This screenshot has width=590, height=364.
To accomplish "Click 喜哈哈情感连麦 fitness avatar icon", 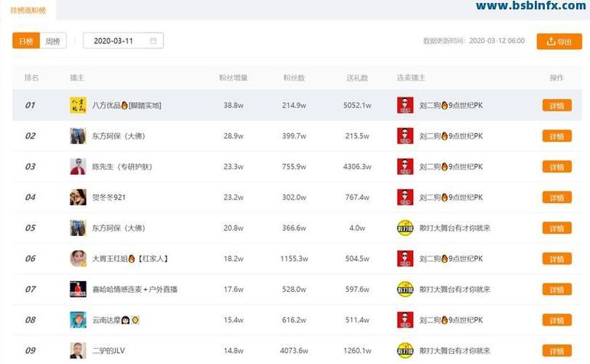I will point(77,289).
